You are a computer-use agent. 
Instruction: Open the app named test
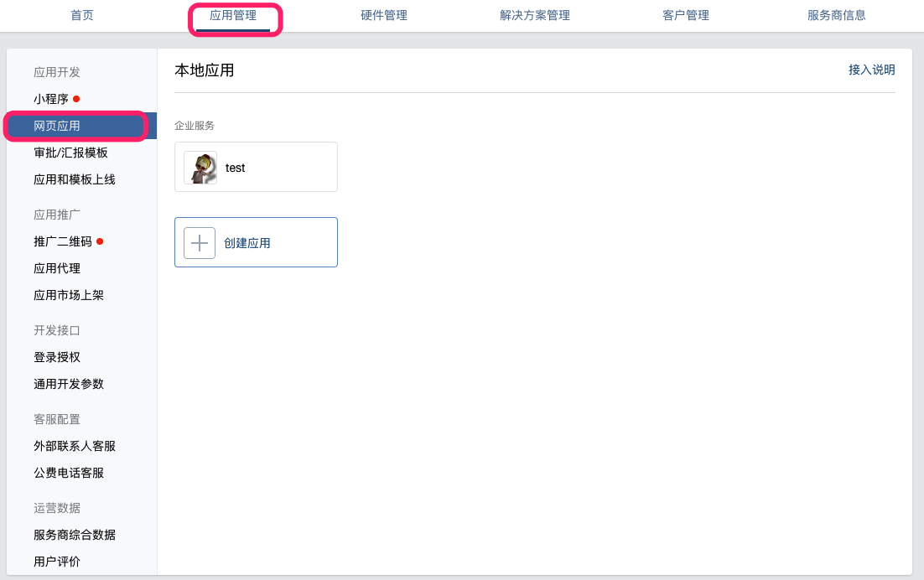[256, 167]
